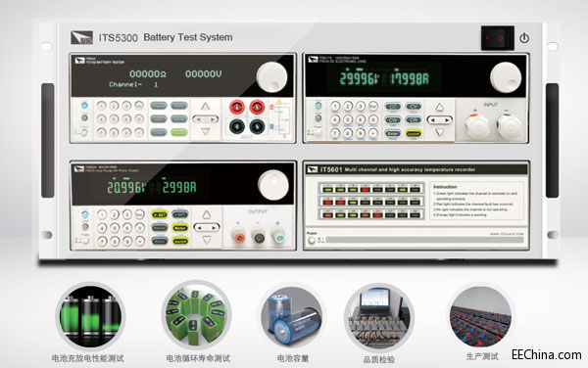Screen dimensions: 588x368
Task: Click the red positive output jack on the power supply
Action: tap(239, 238)
